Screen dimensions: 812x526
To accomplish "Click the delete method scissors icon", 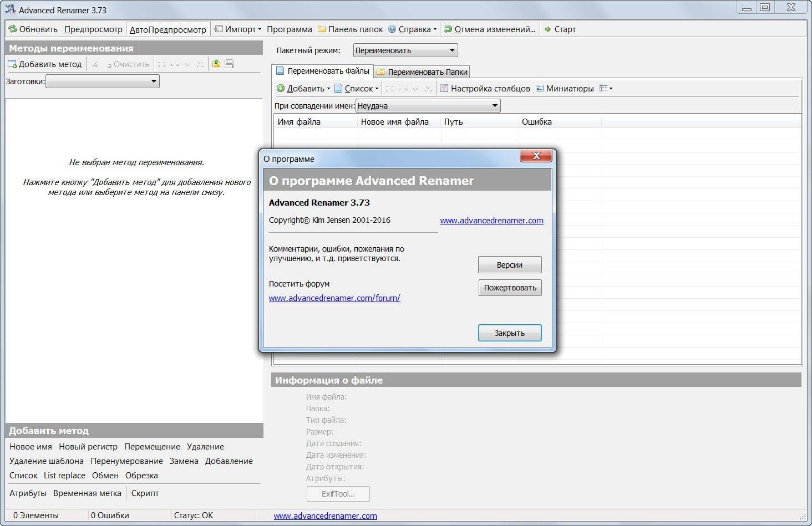I will (x=95, y=64).
